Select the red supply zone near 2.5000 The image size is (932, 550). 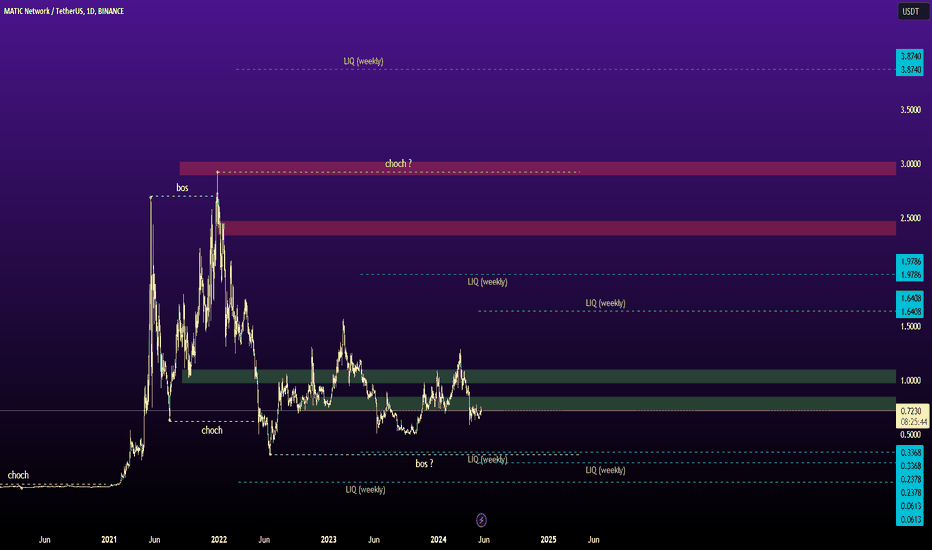pos(559,228)
